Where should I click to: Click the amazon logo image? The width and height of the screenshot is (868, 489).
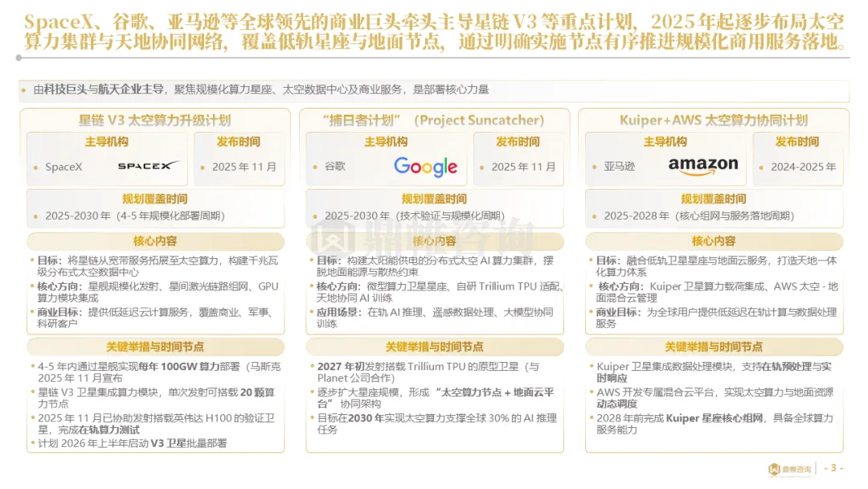pos(703,165)
